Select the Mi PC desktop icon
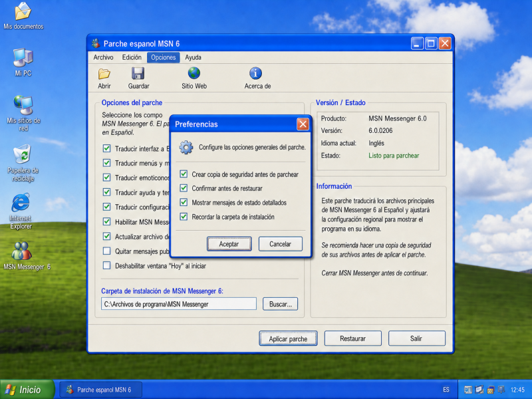The image size is (532, 399). click(23, 63)
